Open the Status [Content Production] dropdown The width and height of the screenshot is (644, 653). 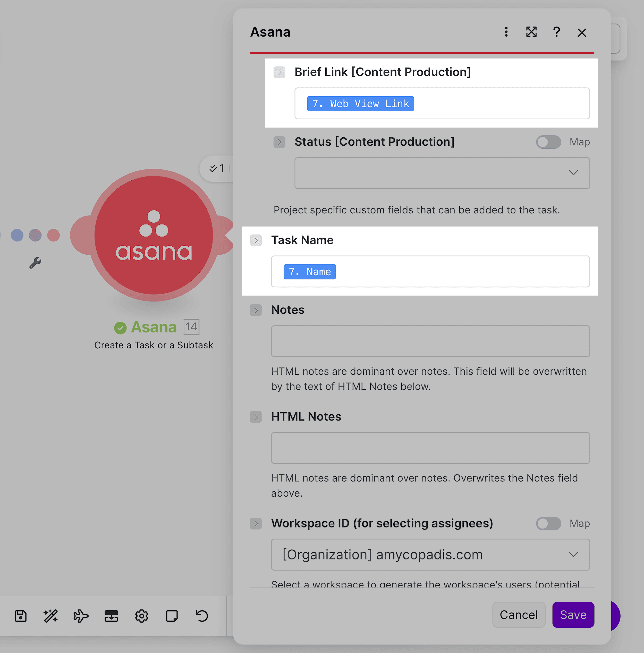tap(573, 173)
